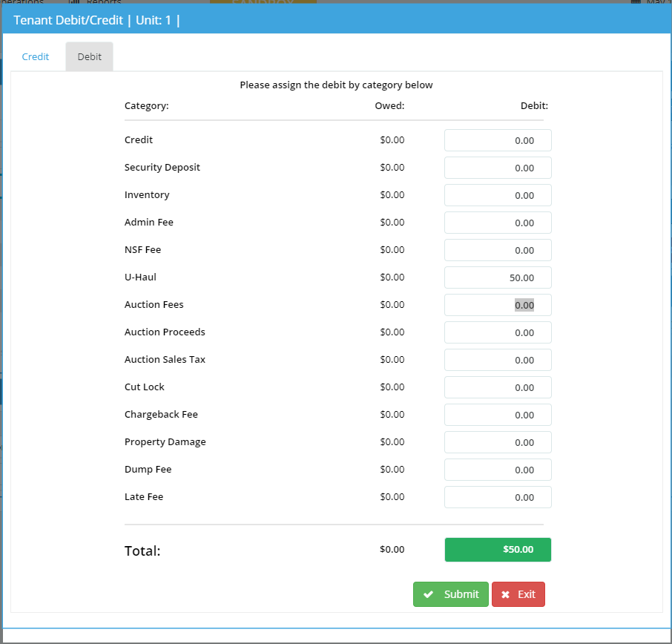Viewport: 672px width, 644px height.
Task: Click the 'Total:' label
Action: (x=142, y=551)
